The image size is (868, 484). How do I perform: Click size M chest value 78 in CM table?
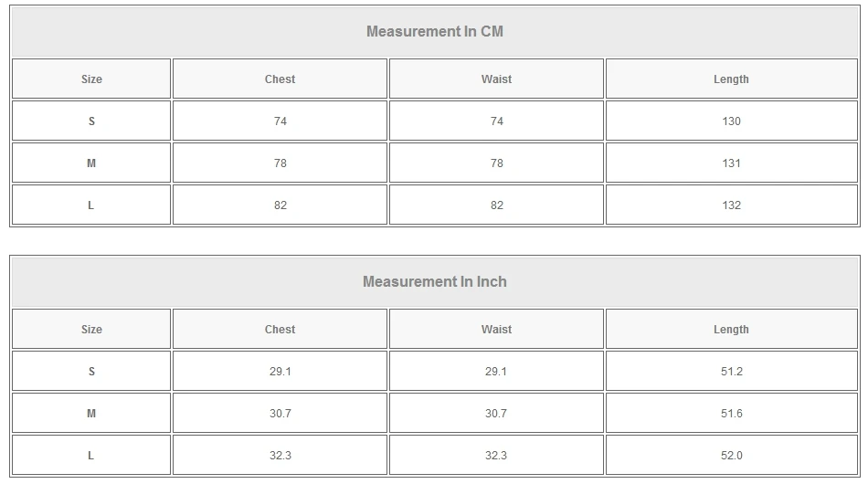[x=280, y=163]
